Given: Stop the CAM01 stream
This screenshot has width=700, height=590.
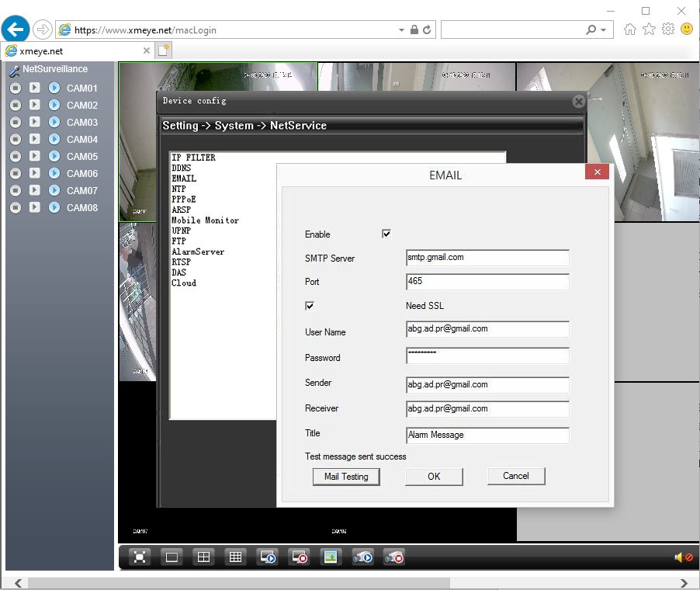Looking at the screenshot, I should (x=16, y=88).
